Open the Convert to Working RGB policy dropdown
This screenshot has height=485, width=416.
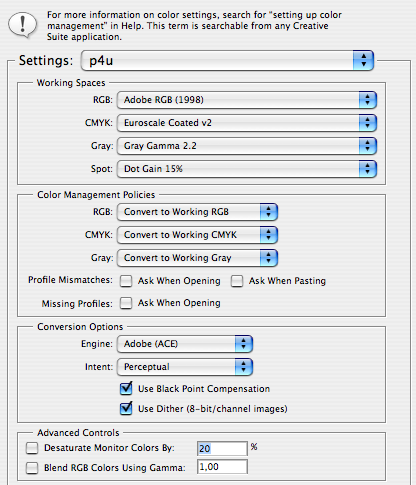coord(197,212)
